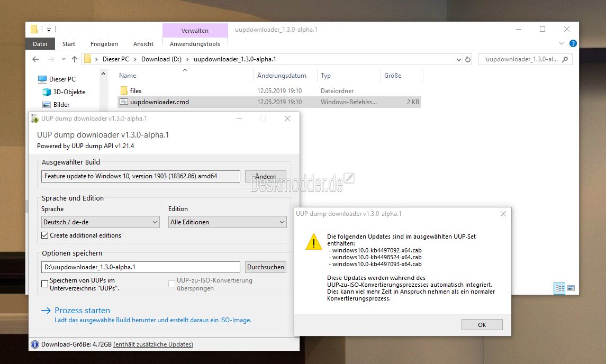Click the enthält zusätzliche Updates link
606x364 pixels.
point(153,344)
